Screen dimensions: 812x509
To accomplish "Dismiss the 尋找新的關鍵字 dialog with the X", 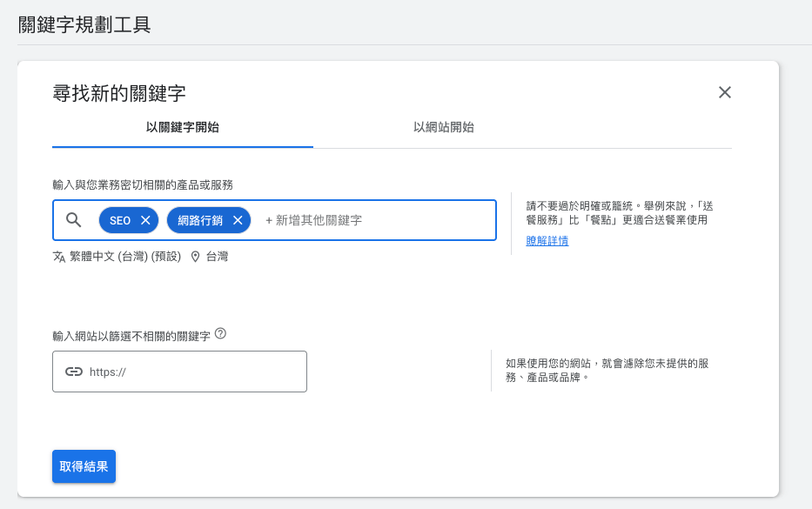I will (725, 91).
